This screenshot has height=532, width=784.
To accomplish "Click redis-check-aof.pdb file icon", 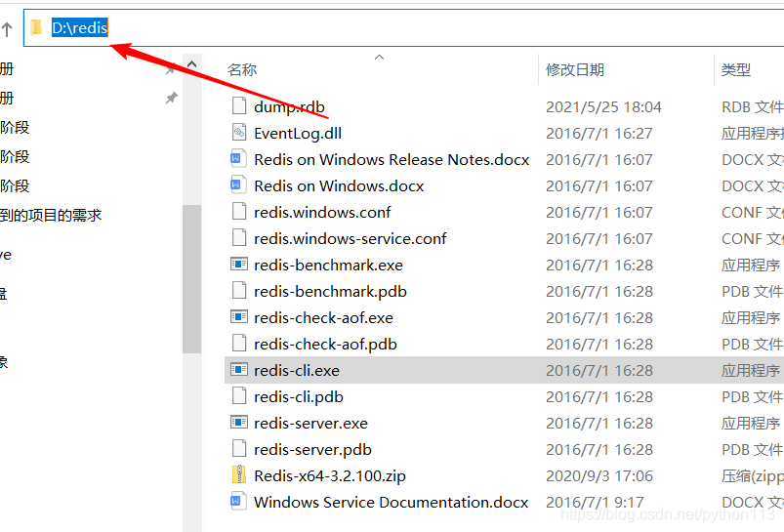I will [x=239, y=344].
